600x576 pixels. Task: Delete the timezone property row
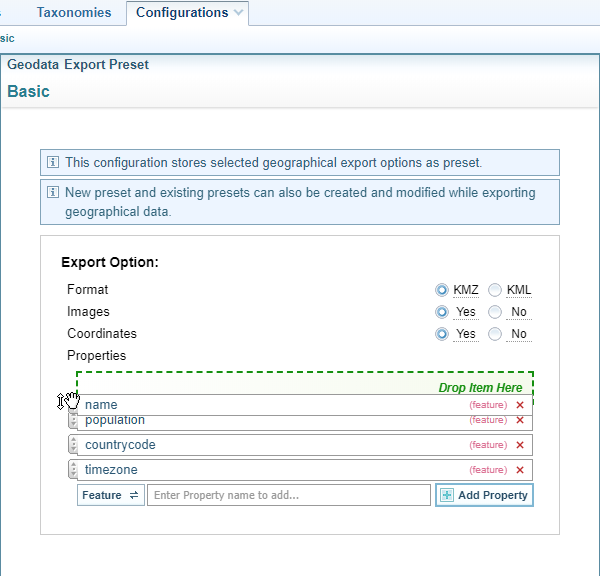[x=519, y=470]
